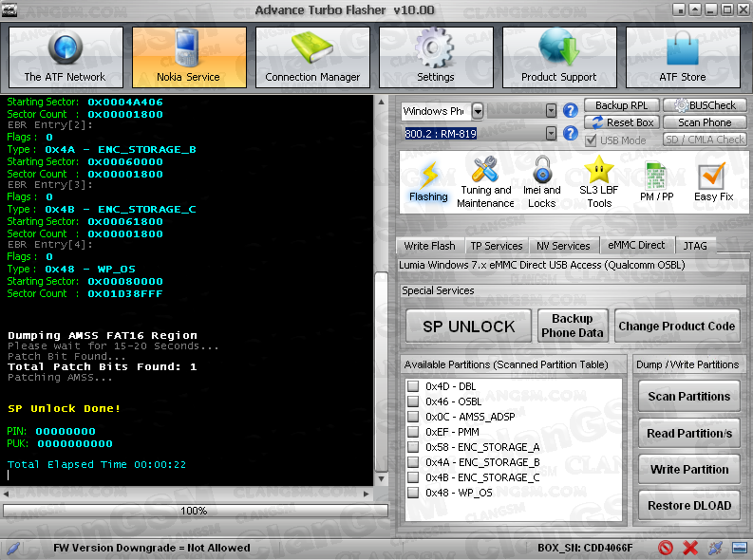753x560 pixels.
Task: Click the Write Partition button
Action: tap(689, 469)
